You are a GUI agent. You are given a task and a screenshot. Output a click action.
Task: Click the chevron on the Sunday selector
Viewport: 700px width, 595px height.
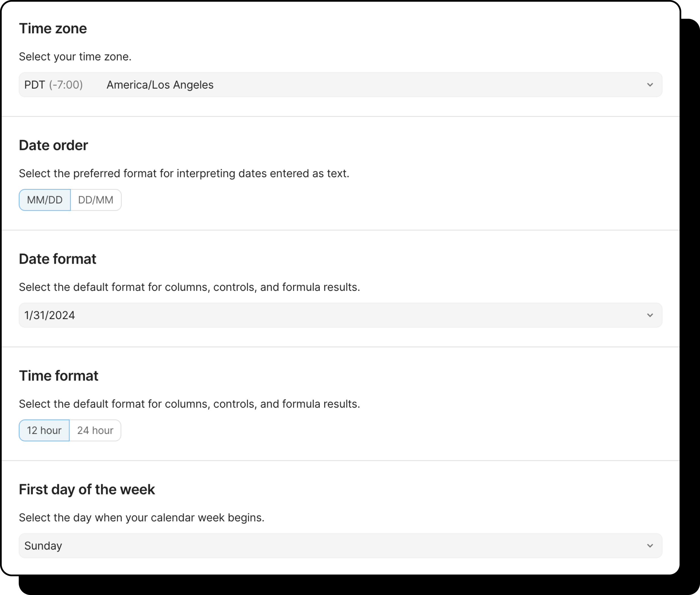650,546
